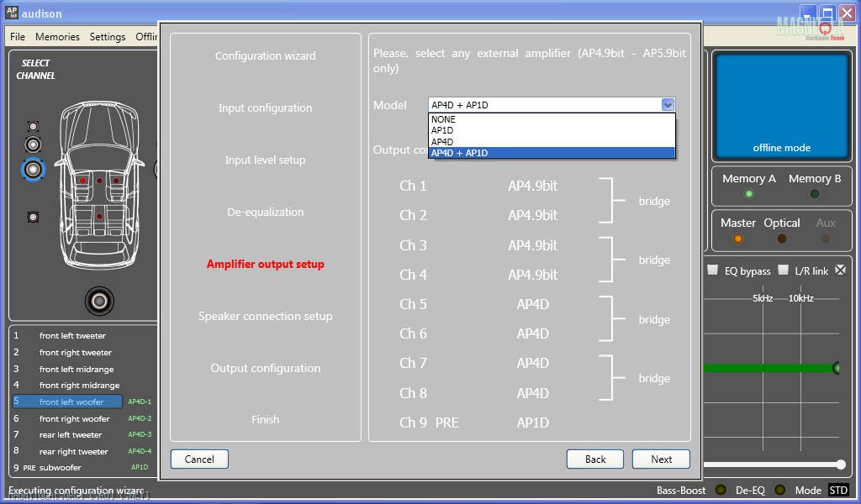This screenshot has height=504, width=861.
Task: Click the Back button
Action: pos(595,459)
